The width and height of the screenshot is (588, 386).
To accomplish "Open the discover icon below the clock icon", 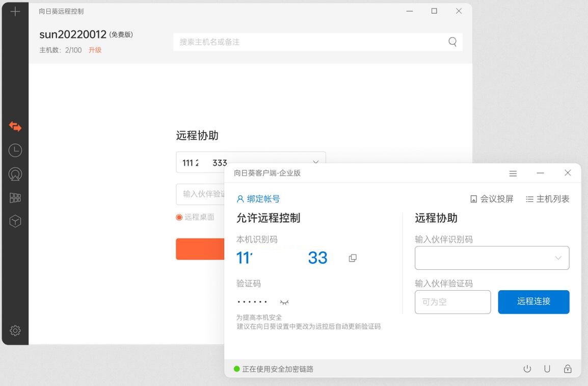I will point(15,174).
